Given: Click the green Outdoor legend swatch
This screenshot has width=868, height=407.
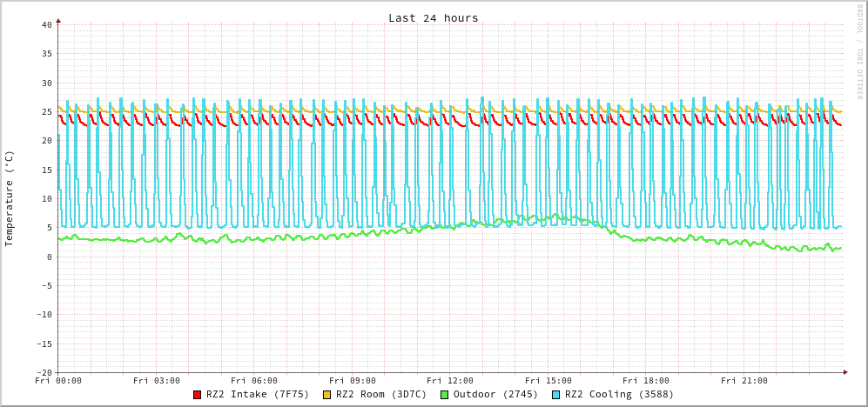Looking at the screenshot, I should point(444,395).
